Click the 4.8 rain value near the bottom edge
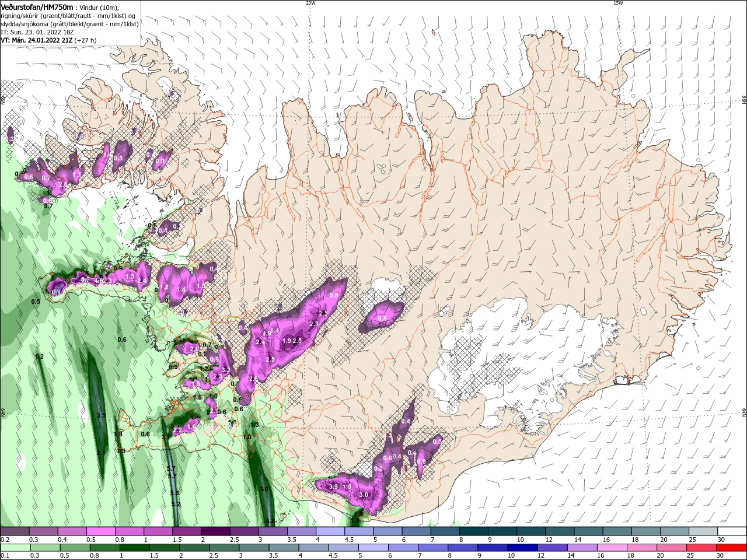 click(x=270, y=521)
